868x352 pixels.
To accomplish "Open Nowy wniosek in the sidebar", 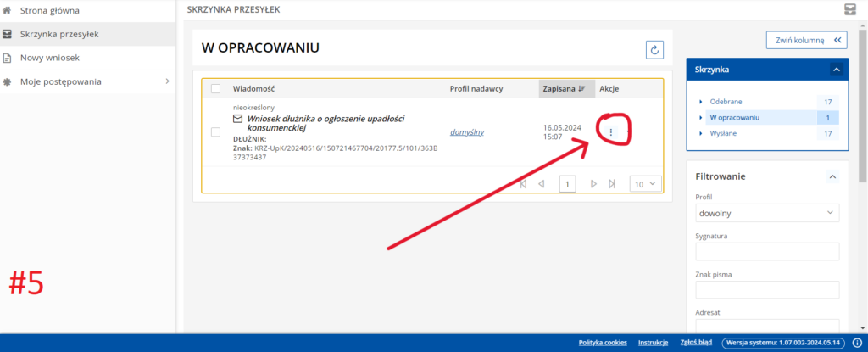I will [x=49, y=58].
